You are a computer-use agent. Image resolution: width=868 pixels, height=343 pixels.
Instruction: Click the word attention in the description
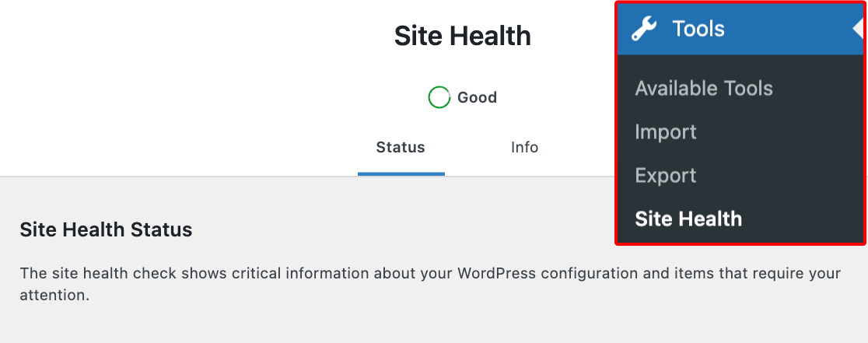[x=53, y=296]
